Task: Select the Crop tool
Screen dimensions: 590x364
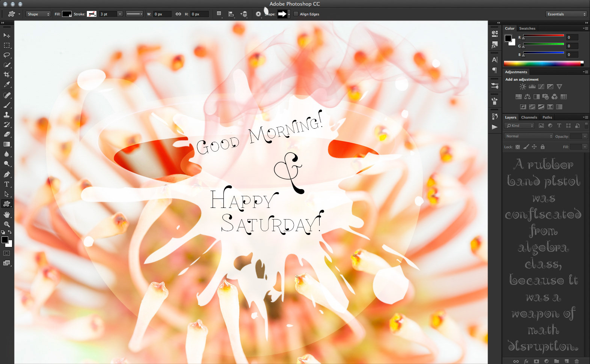Action: pyautogui.click(x=7, y=75)
